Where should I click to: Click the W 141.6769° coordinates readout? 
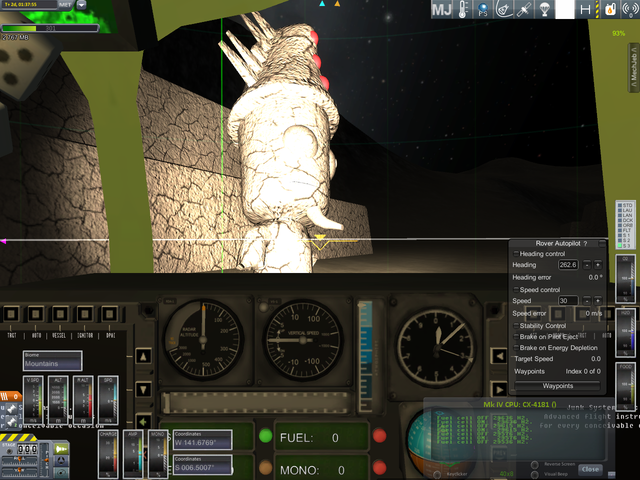tap(203, 440)
